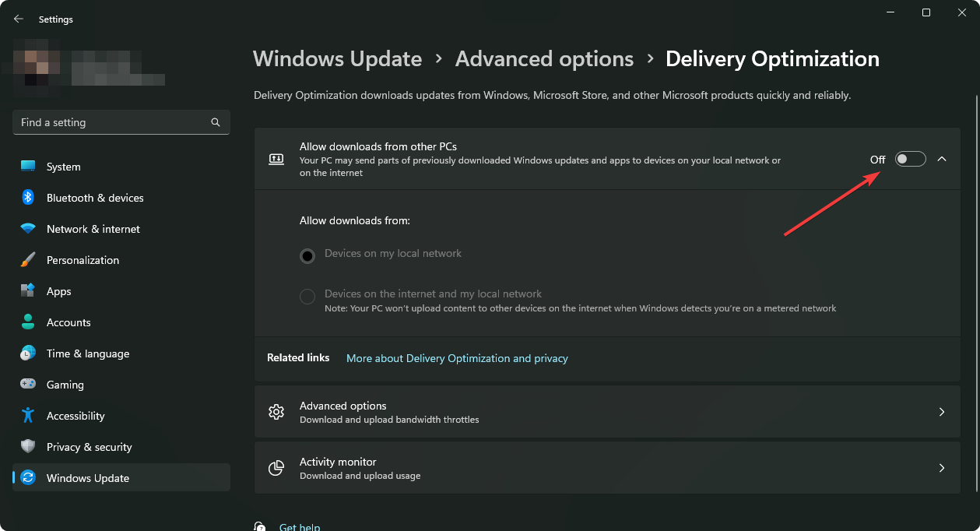
Task: Click the back arrow in title bar
Action: 19,19
